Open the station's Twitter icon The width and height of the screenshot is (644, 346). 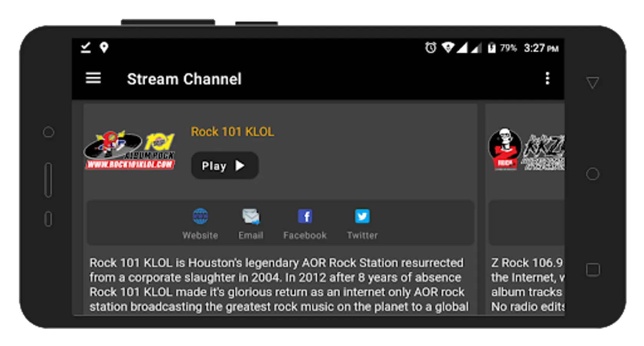[x=362, y=216]
